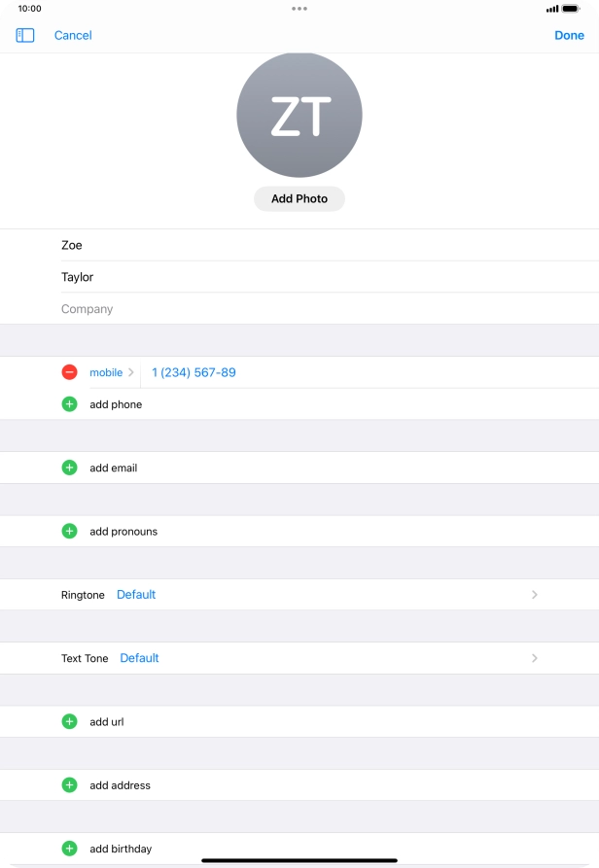Tap the Add Photo button
Screen dimensions: 599x868
pyautogui.click(x=299, y=198)
